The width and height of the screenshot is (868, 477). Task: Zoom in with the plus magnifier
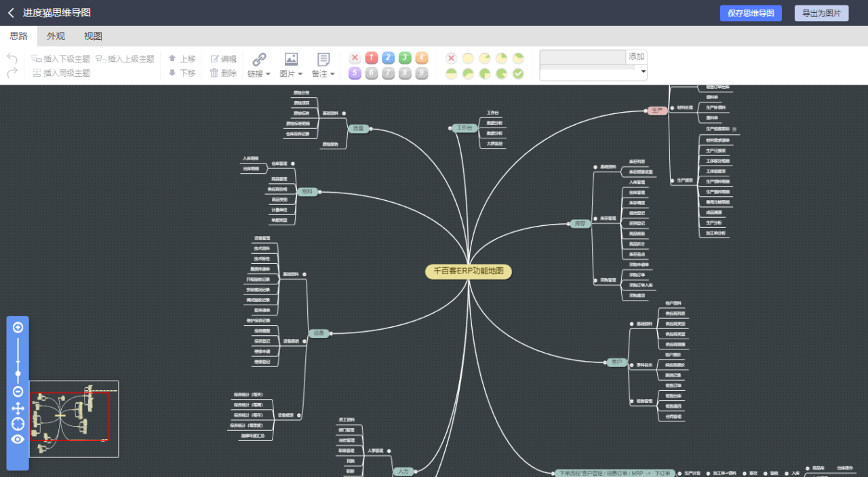[x=18, y=328]
